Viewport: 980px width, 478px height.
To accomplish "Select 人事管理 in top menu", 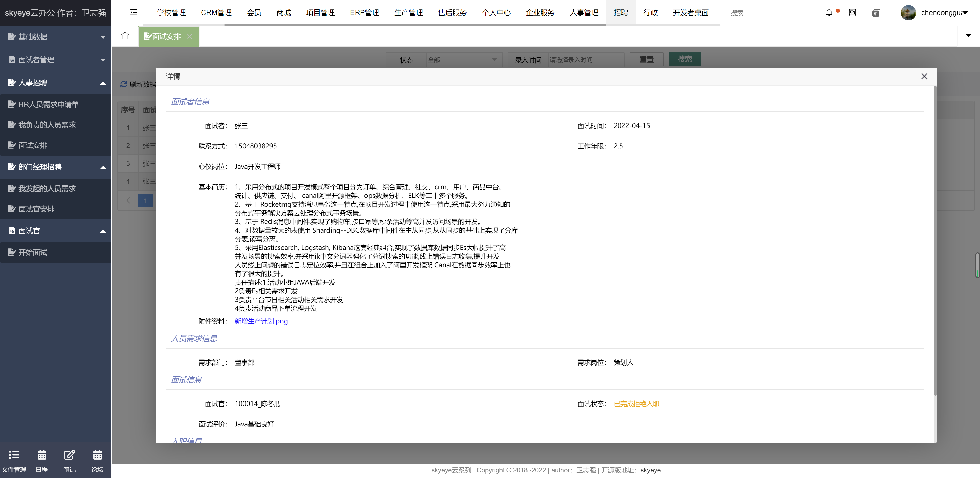I will tap(584, 12).
